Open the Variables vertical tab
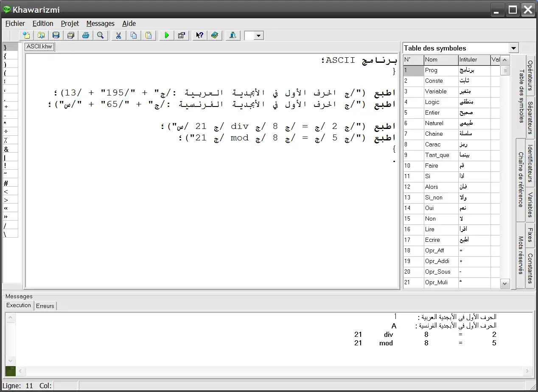 [530, 205]
